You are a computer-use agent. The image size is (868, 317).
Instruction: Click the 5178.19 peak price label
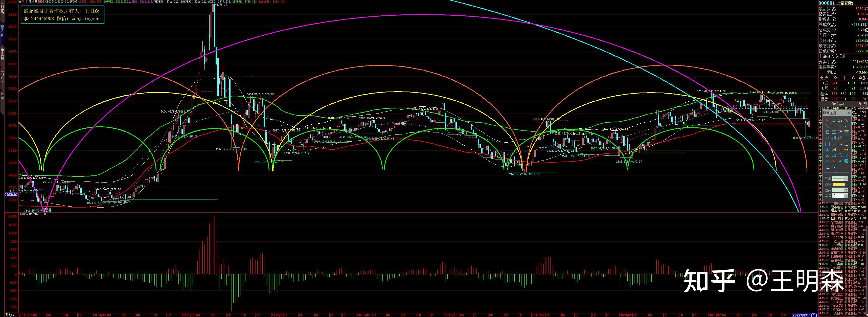pyautogui.click(x=221, y=5)
